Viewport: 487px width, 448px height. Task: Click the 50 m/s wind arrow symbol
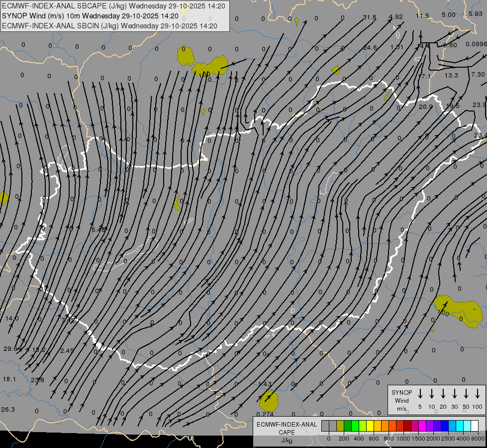point(466,394)
